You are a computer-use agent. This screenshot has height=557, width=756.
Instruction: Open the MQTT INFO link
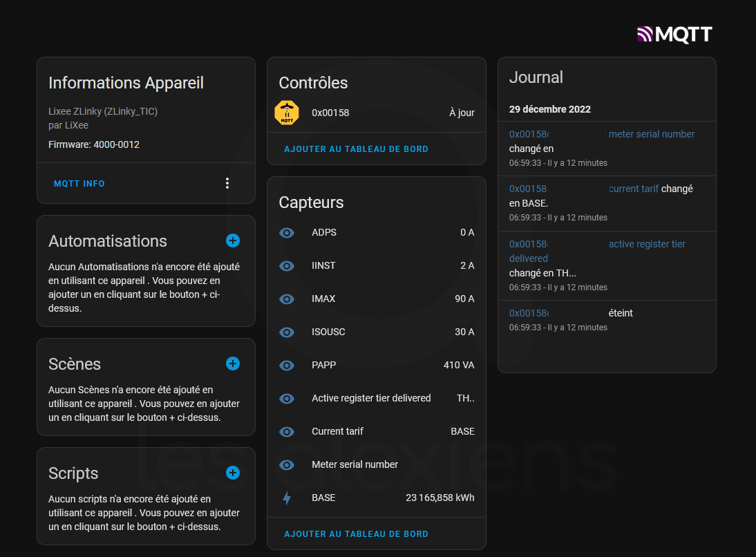(79, 184)
